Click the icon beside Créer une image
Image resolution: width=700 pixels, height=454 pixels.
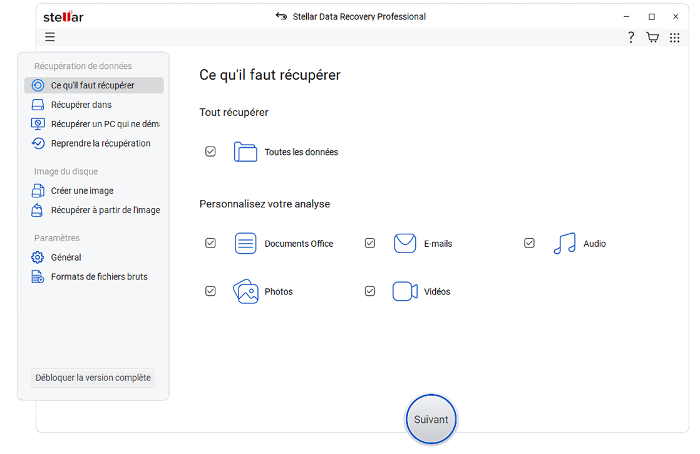point(38,191)
